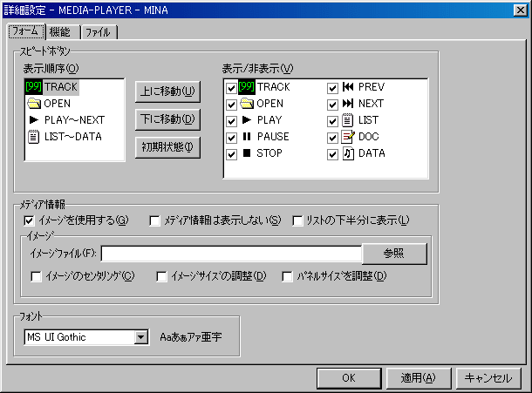The image size is (532, 393).
Task: Click the DATA label text
Action: click(x=372, y=153)
